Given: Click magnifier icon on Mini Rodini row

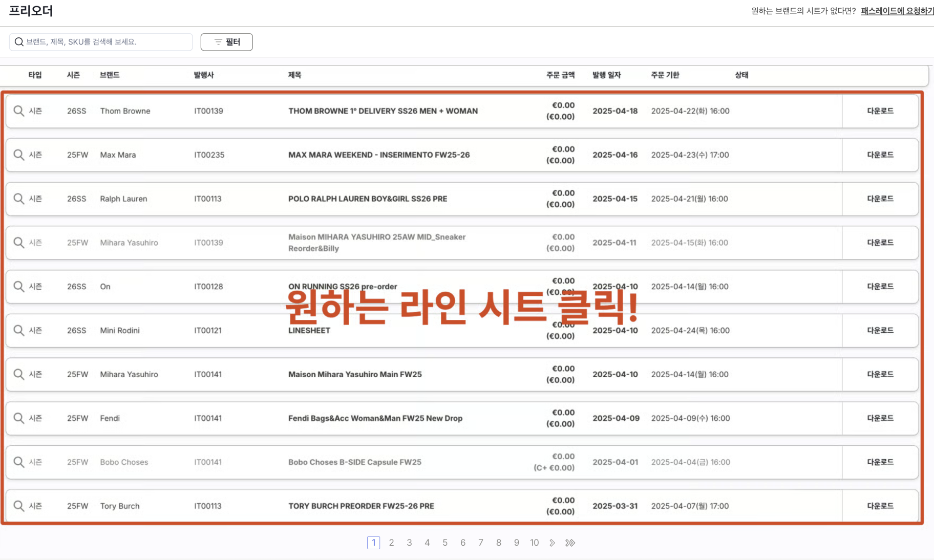Looking at the screenshot, I should click(19, 331).
